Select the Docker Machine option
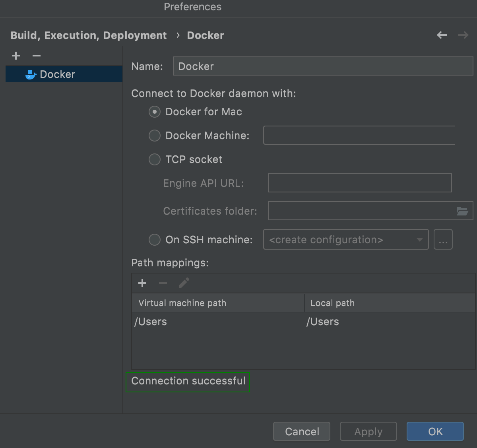Screen dimensions: 477x448 (155, 136)
